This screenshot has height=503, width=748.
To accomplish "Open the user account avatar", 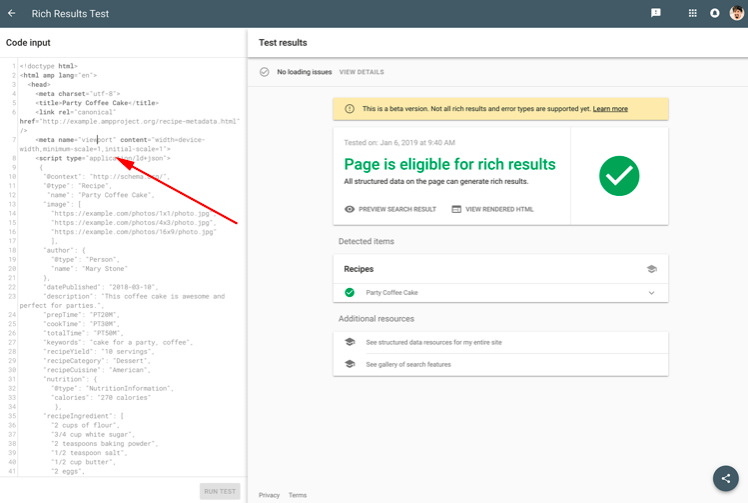I will (737, 13).
